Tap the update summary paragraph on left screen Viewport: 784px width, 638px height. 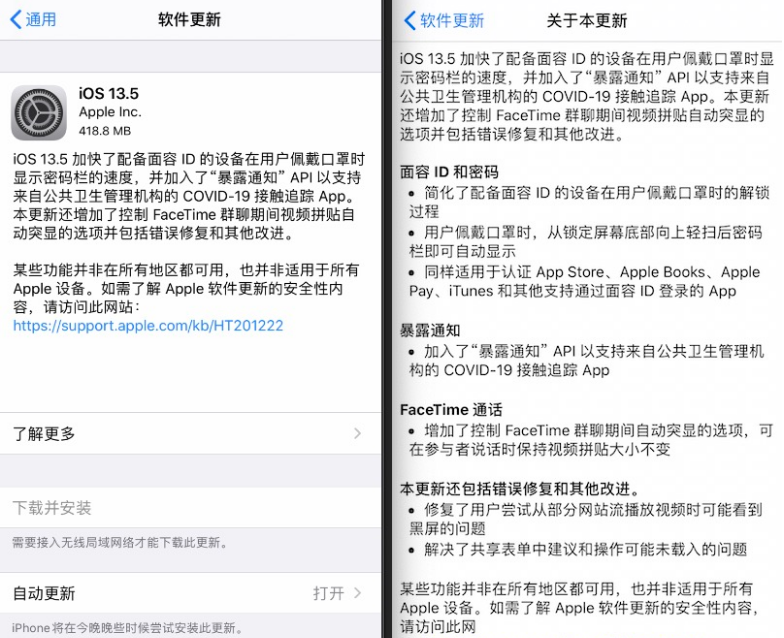(x=189, y=196)
